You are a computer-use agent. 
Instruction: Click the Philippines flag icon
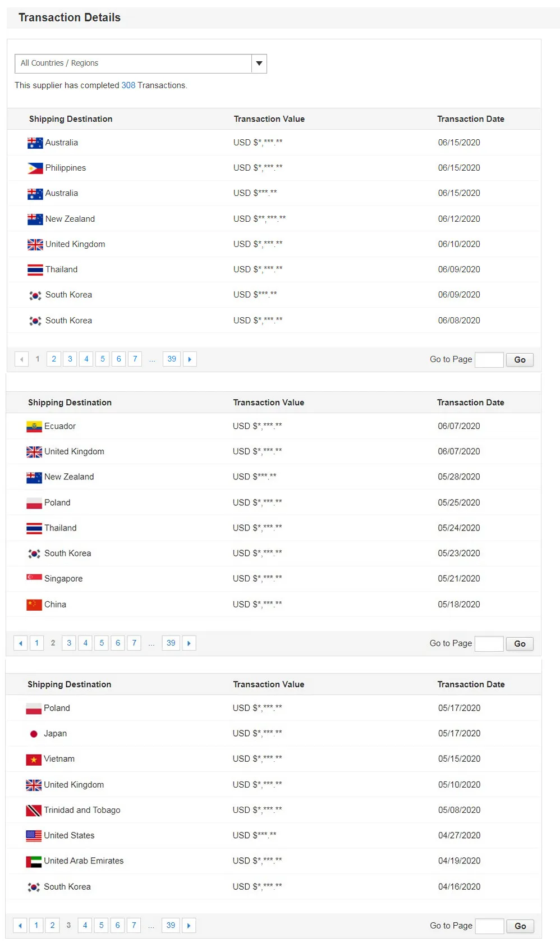click(x=35, y=168)
